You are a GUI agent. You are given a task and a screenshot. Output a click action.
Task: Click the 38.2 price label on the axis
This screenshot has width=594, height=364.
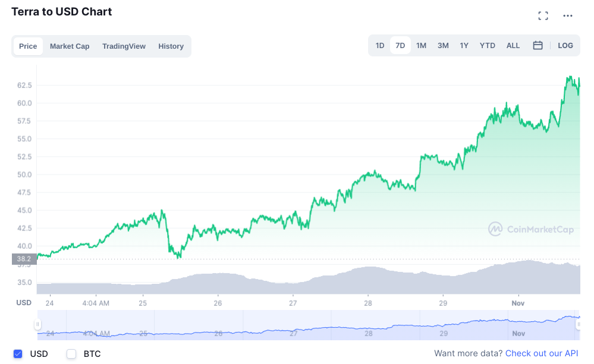click(24, 259)
